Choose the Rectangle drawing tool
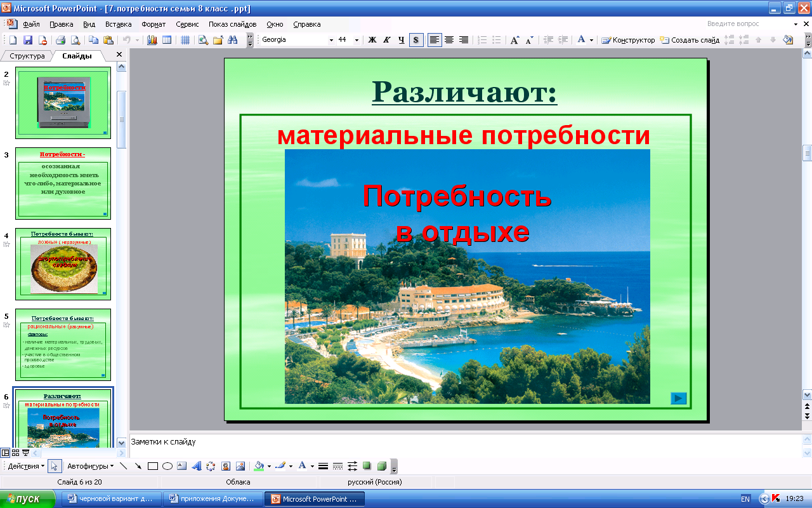 click(x=152, y=466)
